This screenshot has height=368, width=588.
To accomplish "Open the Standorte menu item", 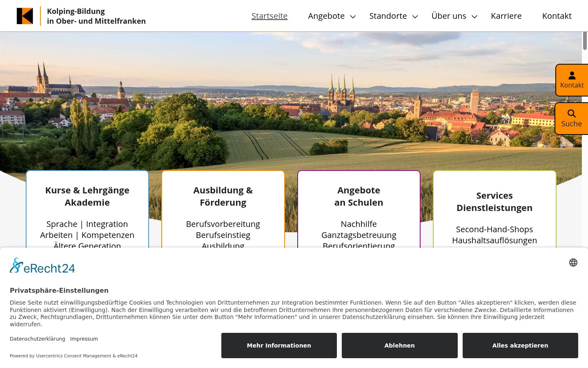I will 388,16.
